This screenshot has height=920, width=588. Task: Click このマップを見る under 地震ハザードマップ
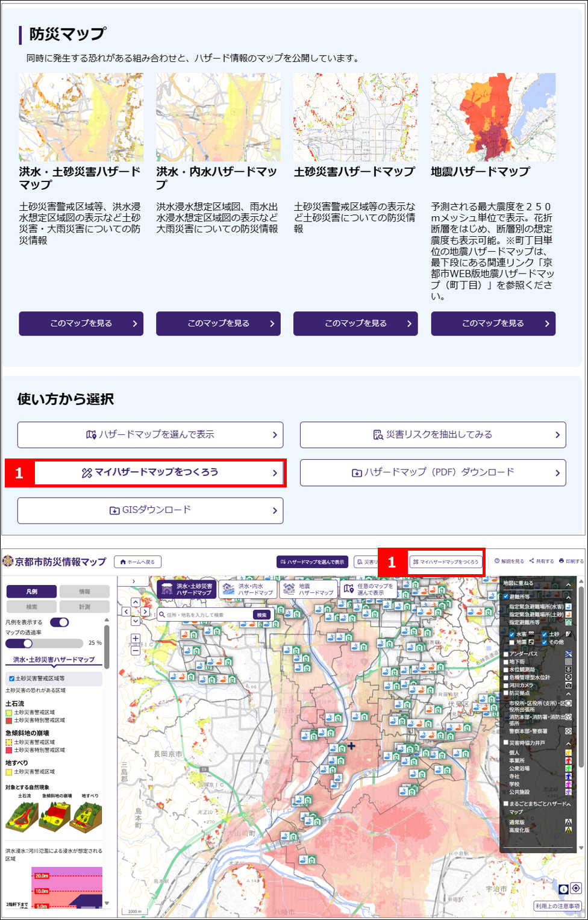pyautogui.click(x=493, y=324)
